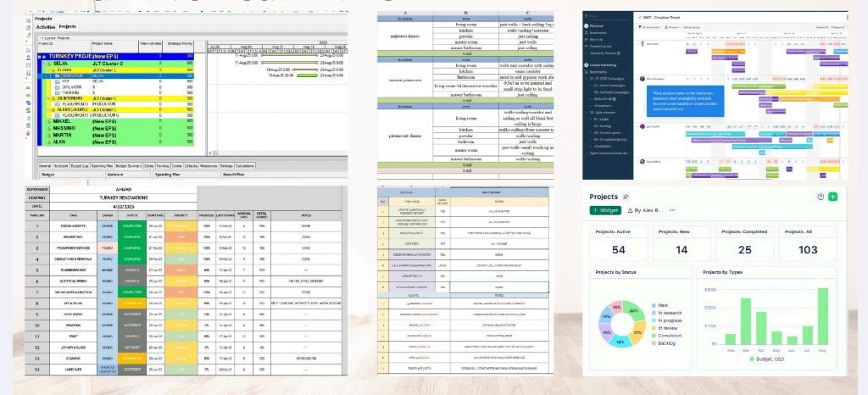Switch to the Activities tab
The width and height of the screenshot is (868, 395).
[x=46, y=27]
